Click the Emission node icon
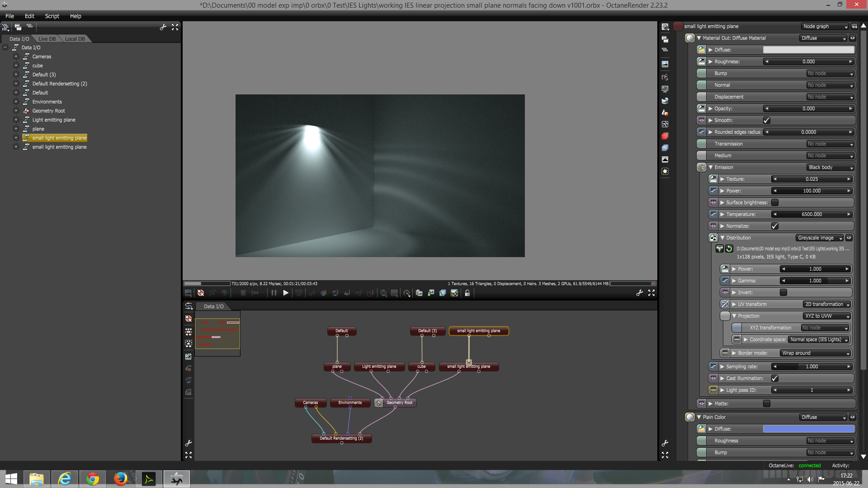Viewport: 868px width, 488px height. point(701,167)
